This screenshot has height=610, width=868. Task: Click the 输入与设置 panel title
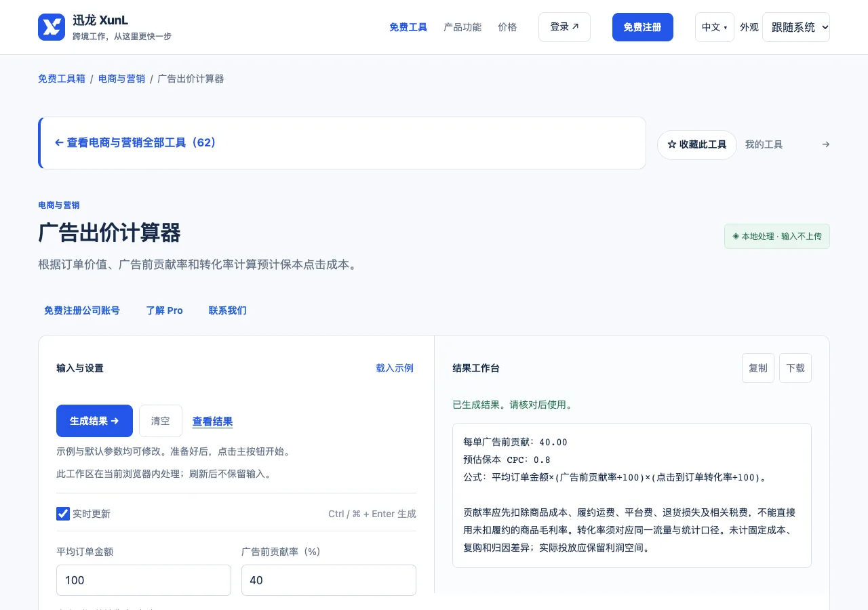tap(80, 368)
